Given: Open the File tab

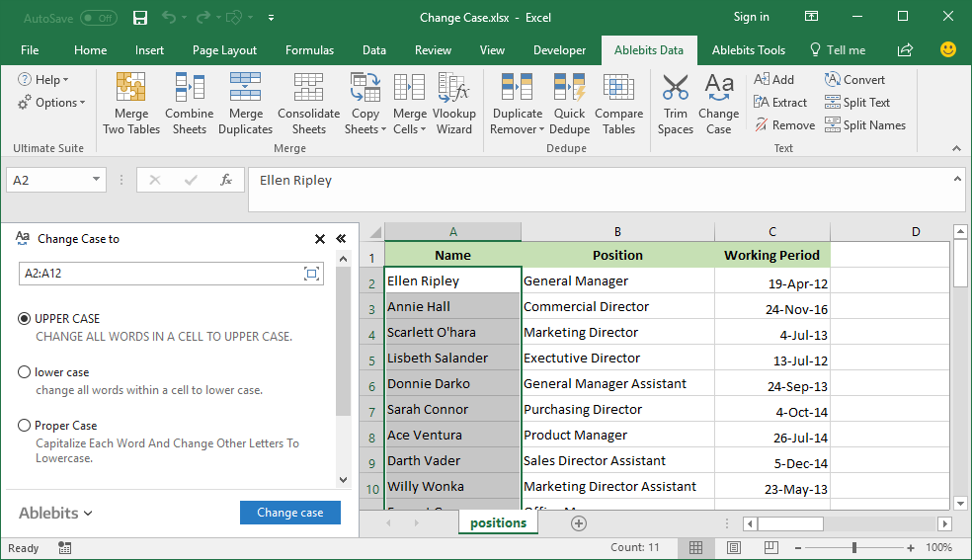Looking at the screenshot, I should [30, 50].
